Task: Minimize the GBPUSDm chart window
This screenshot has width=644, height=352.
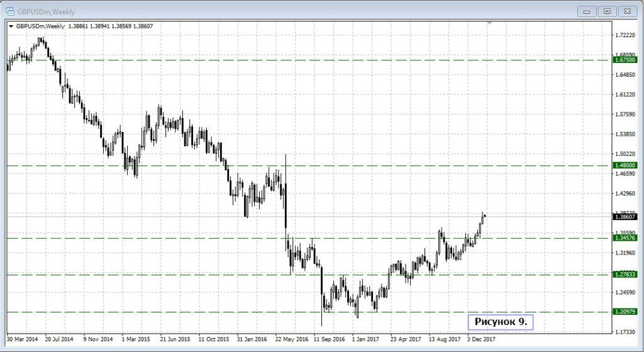Action: (x=587, y=11)
